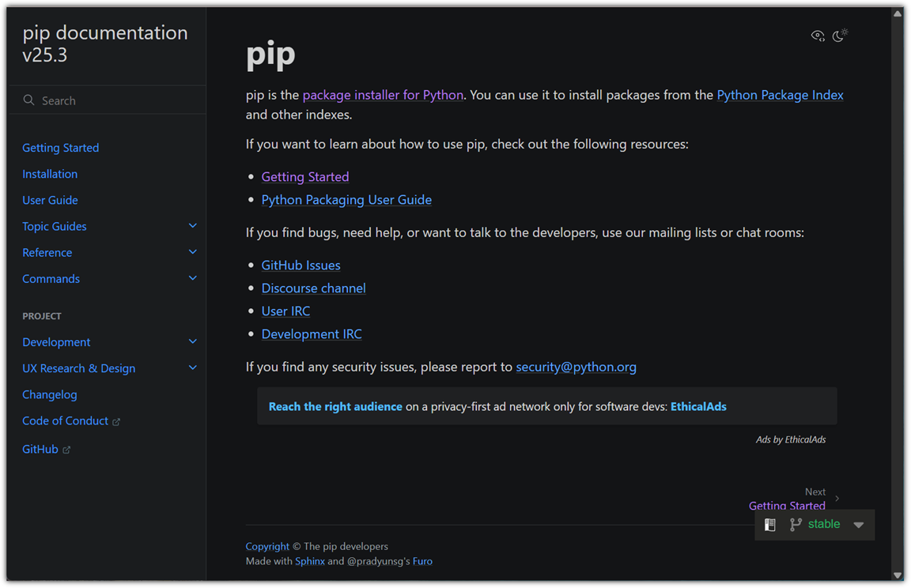The image size is (911, 588).
Task: Open Python Packaging User Guide link
Action: tap(346, 200)
